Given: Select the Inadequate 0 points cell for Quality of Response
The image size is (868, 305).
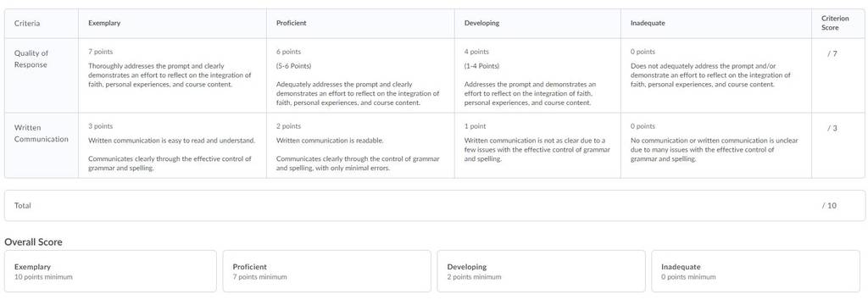Looking at the screenshot, I should click(716, 75).
